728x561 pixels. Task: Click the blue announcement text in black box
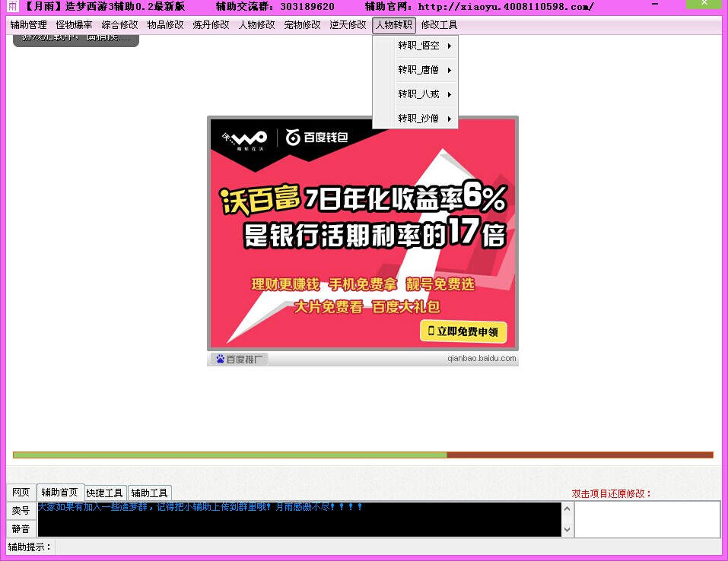click(x=199, y=507)
